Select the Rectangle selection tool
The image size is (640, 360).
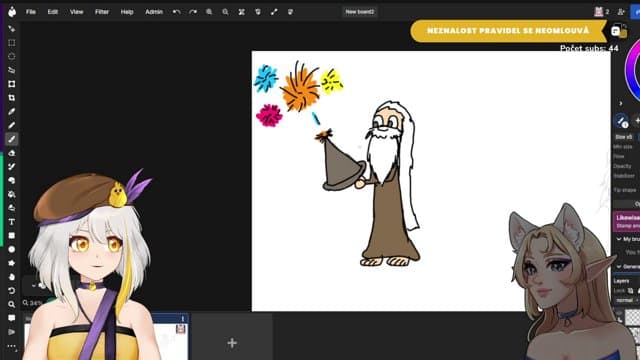point(12,43)
